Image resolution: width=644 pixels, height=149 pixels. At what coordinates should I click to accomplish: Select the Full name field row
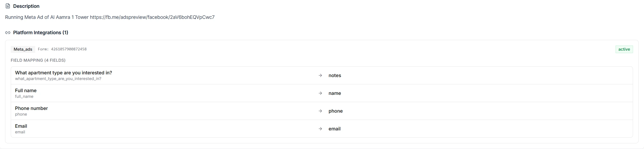tap(322, 93)
